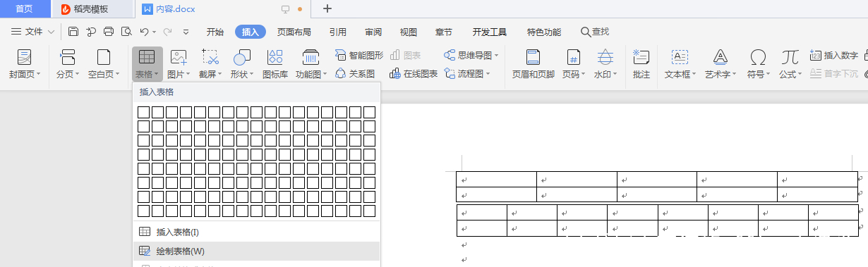Click the flowchart (流程图) button

467,73
